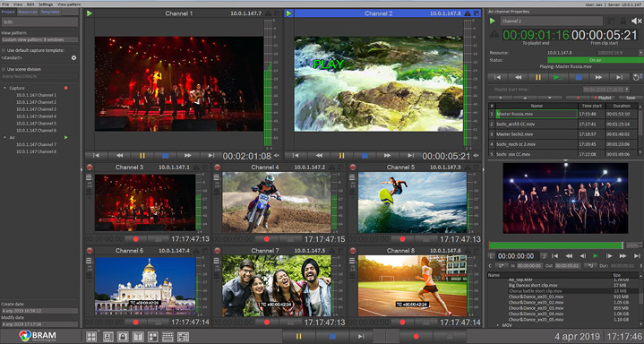
Task: Switch to the Templates tab
Action: tap(50, 12)
